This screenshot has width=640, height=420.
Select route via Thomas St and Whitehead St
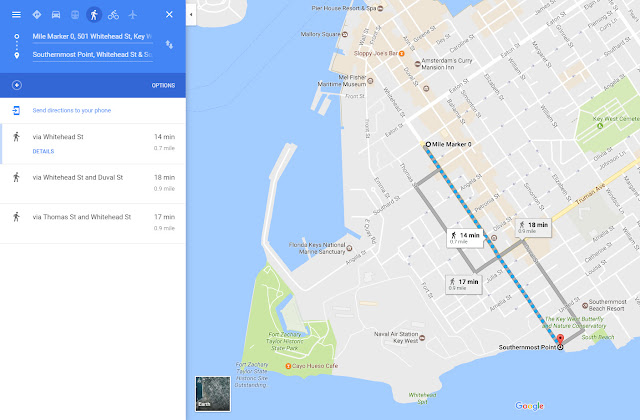[x=93, y=223]
